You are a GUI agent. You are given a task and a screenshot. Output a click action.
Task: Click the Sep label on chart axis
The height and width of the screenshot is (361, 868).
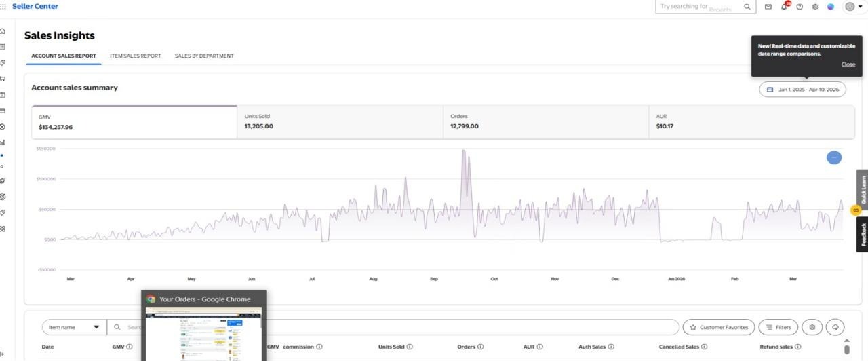click(434, 279)
